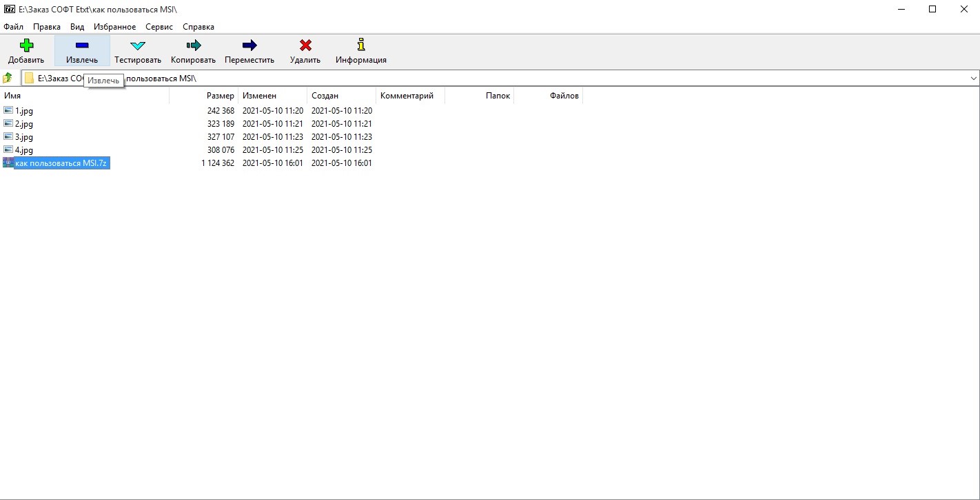This screenshot has height=500, width=980.
Task: Open the Информация properties icon
Action: pos(360,46)
